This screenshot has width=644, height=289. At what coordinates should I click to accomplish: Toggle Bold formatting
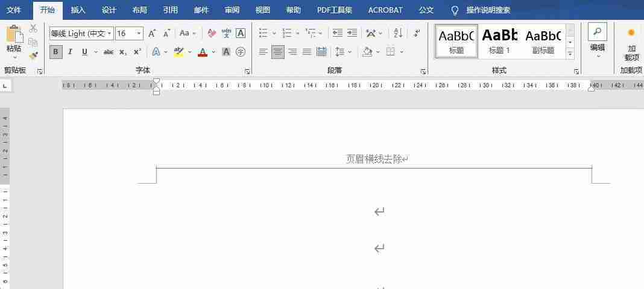click(x=56, y=52)
